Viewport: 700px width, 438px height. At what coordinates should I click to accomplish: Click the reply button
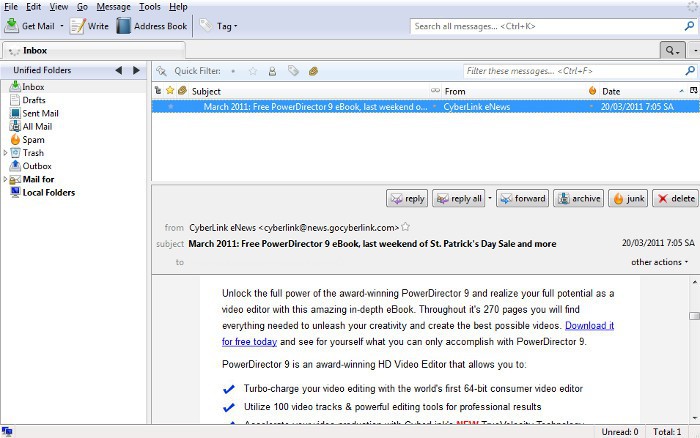(x=407, y=198)
